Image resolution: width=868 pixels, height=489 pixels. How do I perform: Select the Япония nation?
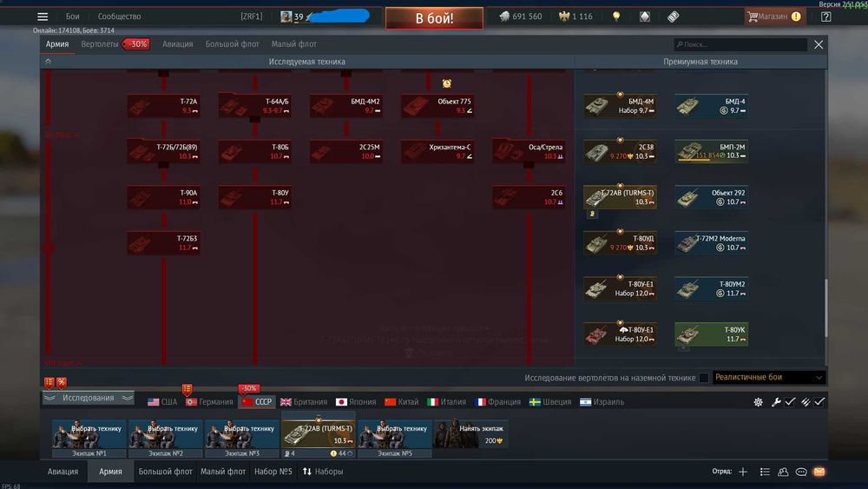(356, 402)
